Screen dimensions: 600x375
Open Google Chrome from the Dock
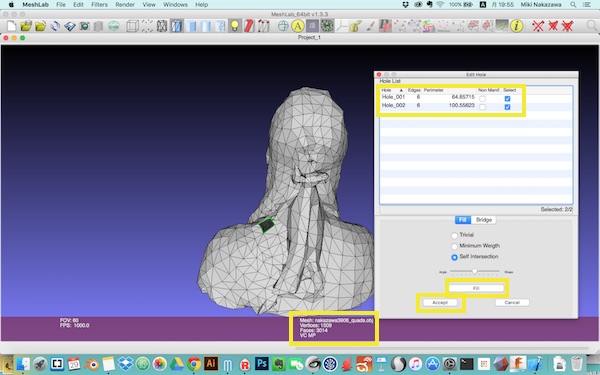(194, 363)
